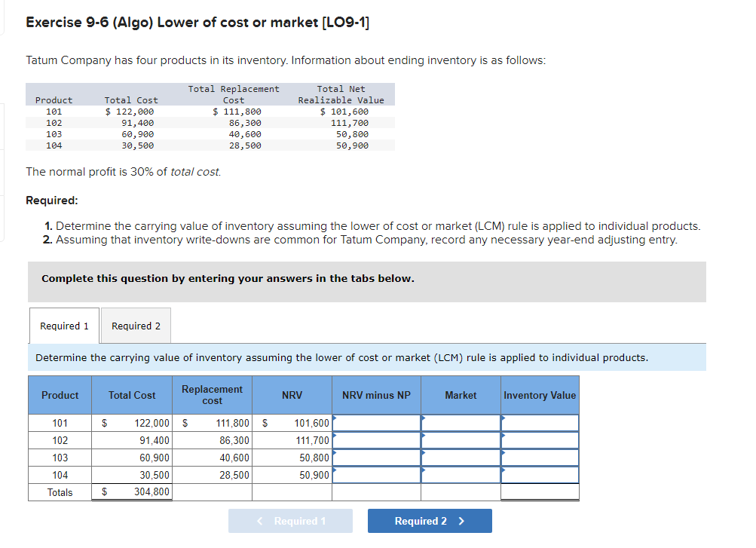Click the left chevron on Required 1 button
This screenshot has height=548, width=756.
click(x=259, y=520)
